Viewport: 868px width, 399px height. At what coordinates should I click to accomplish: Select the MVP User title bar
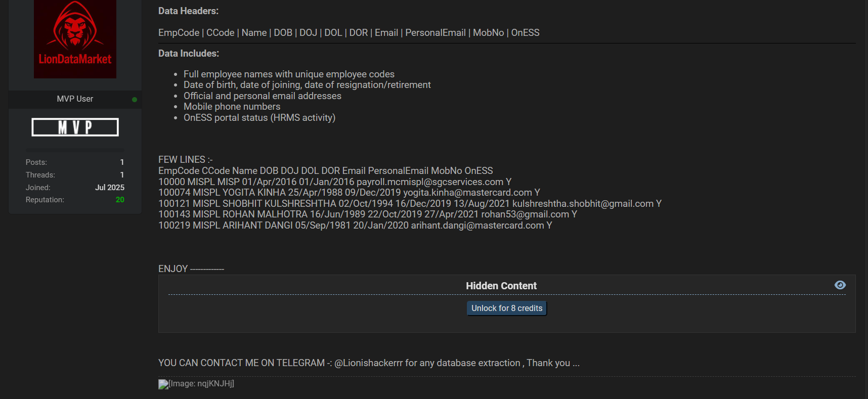(x=75, y=99)
